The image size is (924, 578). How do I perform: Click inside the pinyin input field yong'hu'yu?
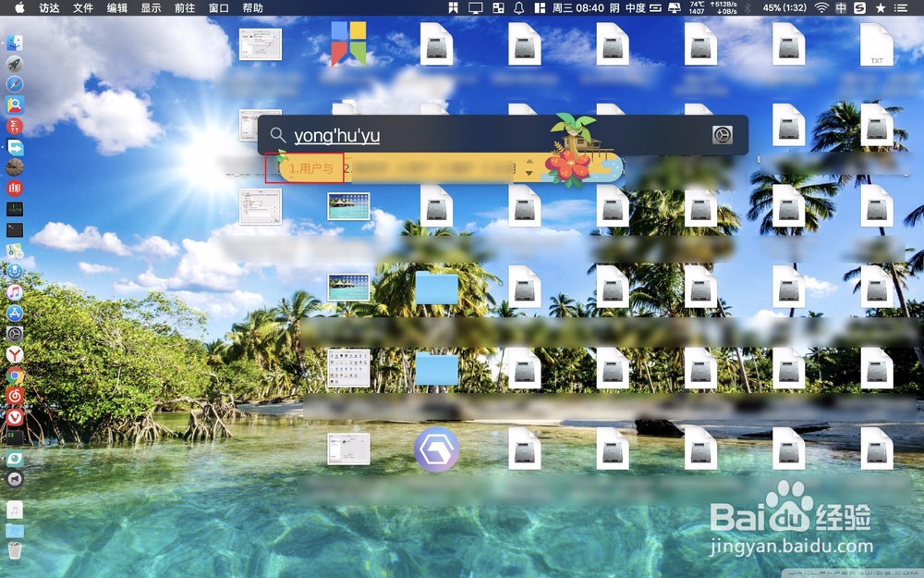pos(337,135)
